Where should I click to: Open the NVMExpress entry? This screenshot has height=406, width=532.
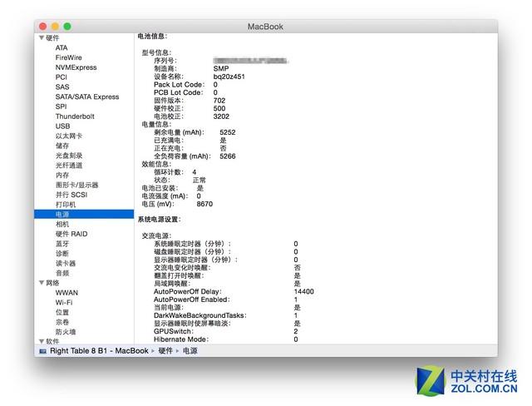(x=76, y=67)
